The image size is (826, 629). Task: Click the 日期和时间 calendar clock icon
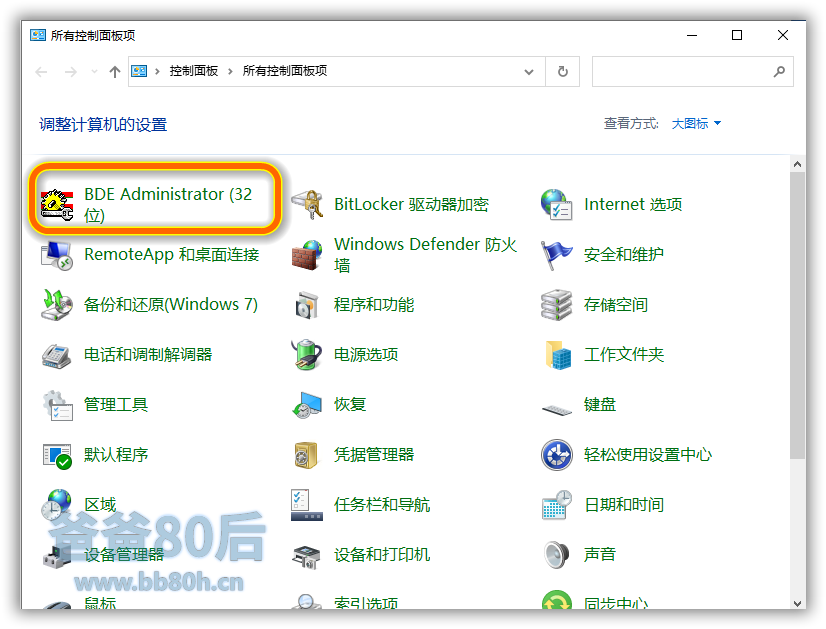point(556,504)
